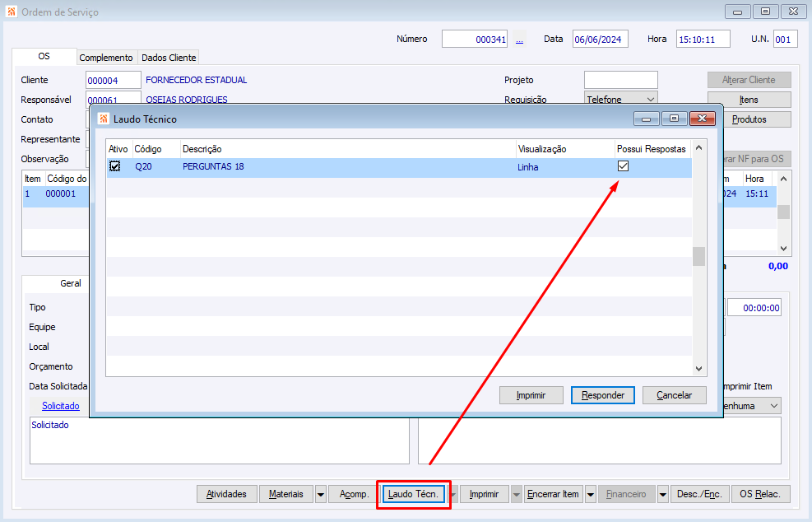Click the Atividades button

[226, 494]
